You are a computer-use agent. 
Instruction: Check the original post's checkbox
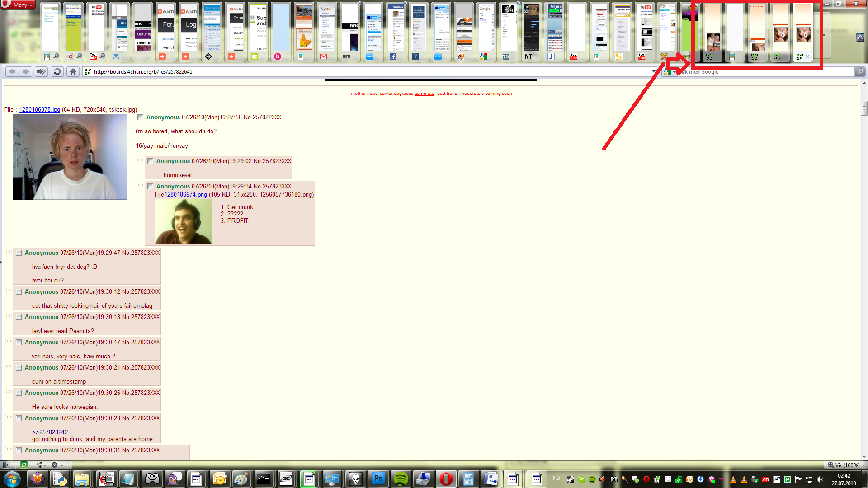point(141,117)
